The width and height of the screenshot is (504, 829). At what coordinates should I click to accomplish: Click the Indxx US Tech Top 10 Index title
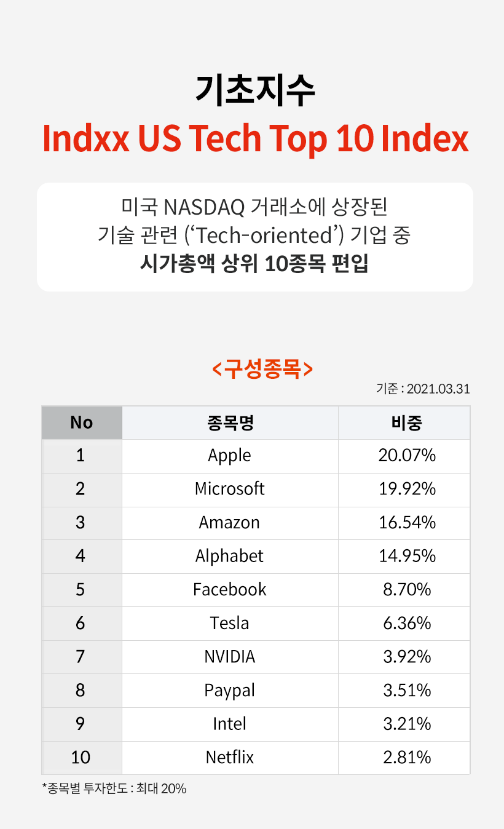click(255, 139)
